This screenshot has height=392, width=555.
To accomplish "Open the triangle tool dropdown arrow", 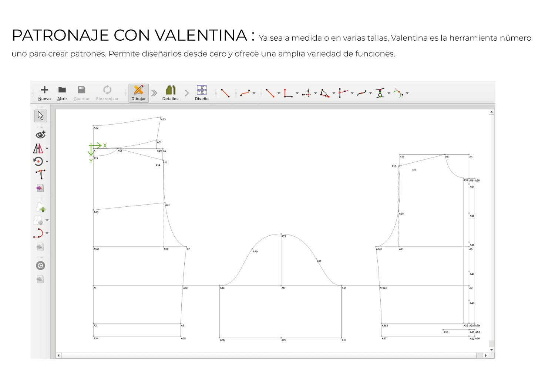I will pos(334,93).
